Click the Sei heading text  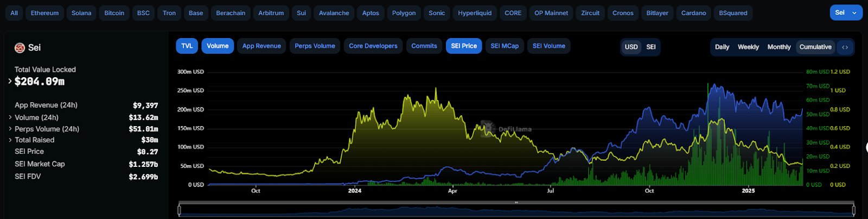tap(34, 48)
